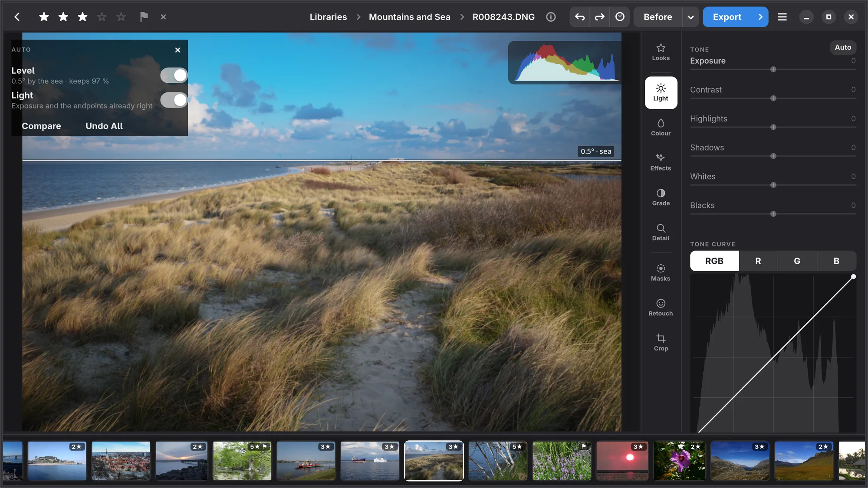This screenshot has height=488, width=868.
Task: Toggle the flag on this photo
Action: (x=144, y=17)
